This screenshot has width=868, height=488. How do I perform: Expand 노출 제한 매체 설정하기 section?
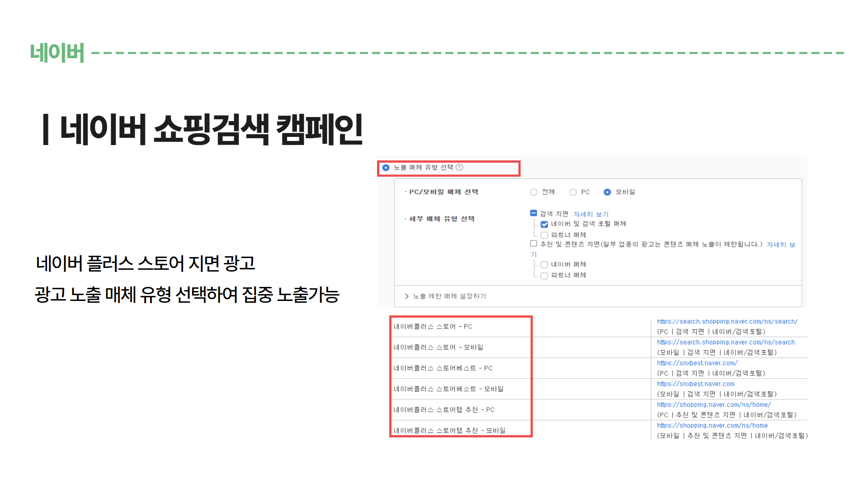tap(449, 296)
